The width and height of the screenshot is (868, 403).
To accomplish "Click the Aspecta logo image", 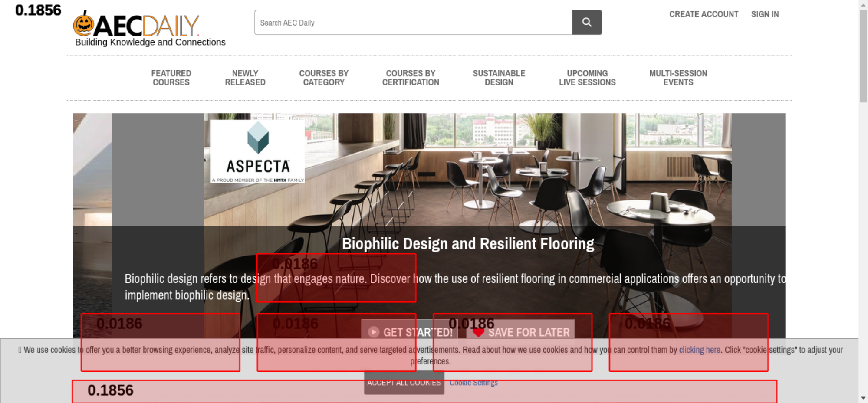I will 257,151.
